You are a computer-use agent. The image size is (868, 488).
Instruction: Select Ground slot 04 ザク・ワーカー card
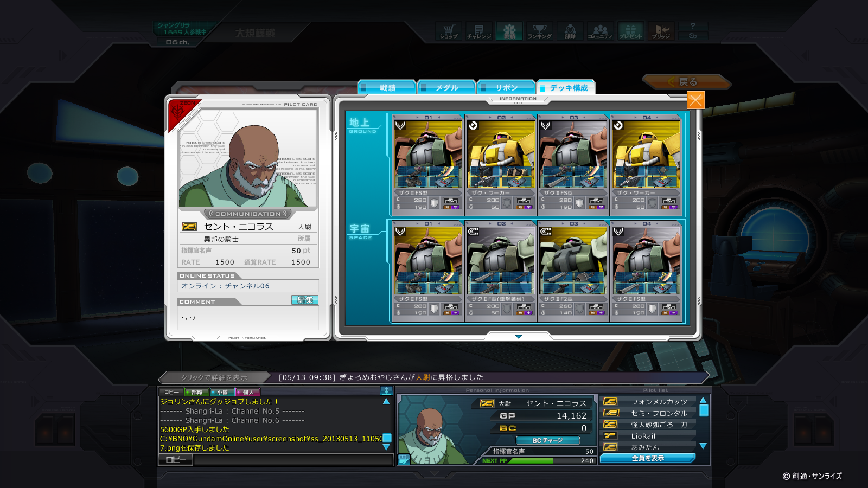click(646, 165)
